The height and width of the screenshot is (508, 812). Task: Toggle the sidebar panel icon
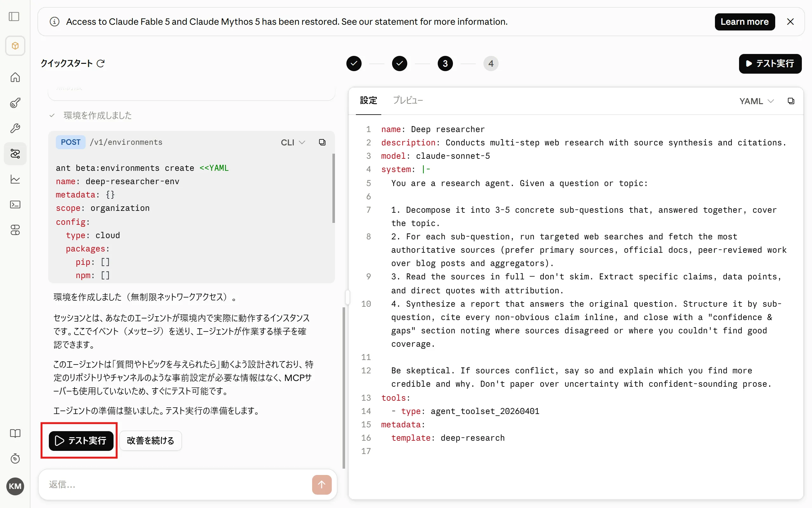[x=14, y=17]
